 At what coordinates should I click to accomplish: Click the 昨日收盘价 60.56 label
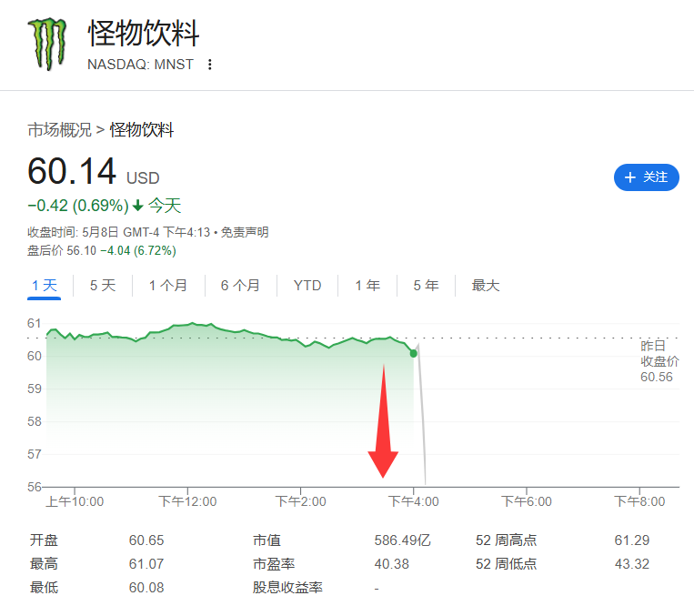click(x=659, y=361)
